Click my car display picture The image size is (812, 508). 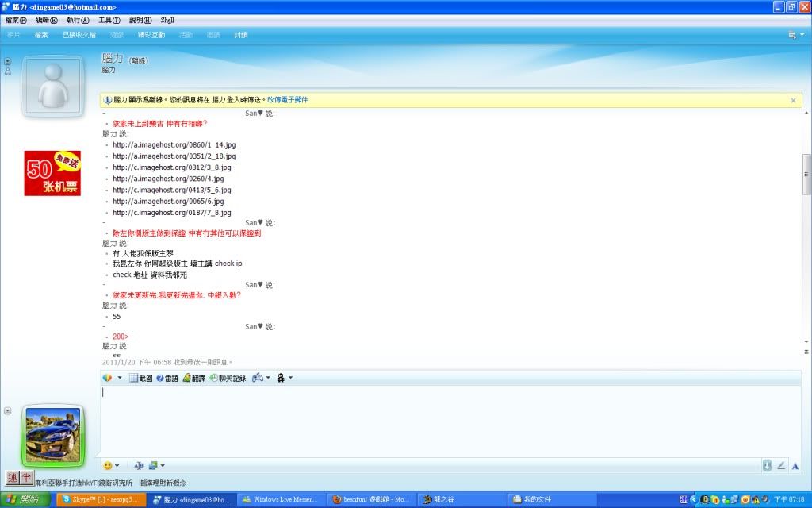click(x=53, y=434)
